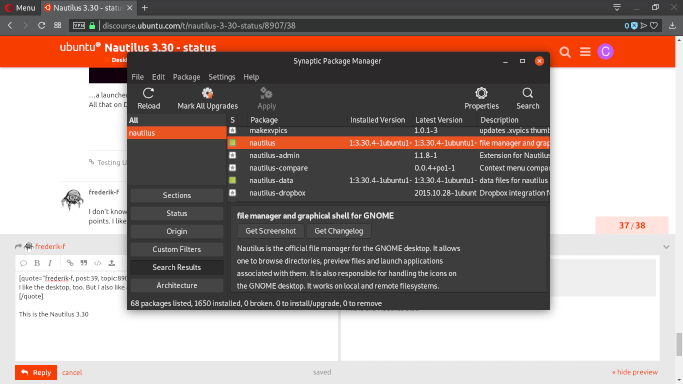The width and height of the screenshot is (683, 384).
Task: Click the frederik-f reply-to link
Action: click(50, 246)
